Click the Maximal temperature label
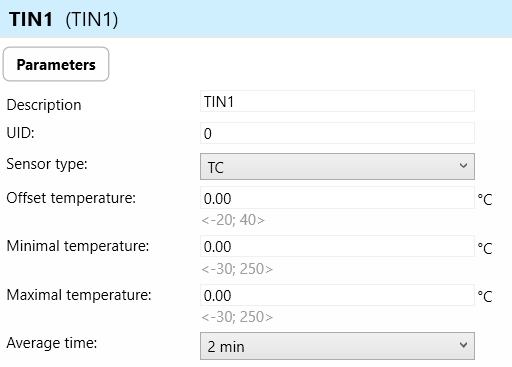This screenshot has width=512, height=367. (79, 295)
